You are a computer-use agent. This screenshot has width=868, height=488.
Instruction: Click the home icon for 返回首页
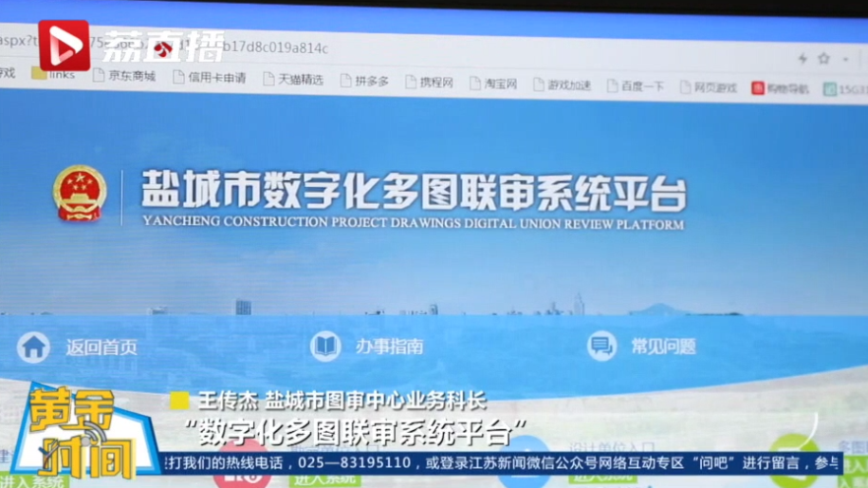click(x=34, y=347)
